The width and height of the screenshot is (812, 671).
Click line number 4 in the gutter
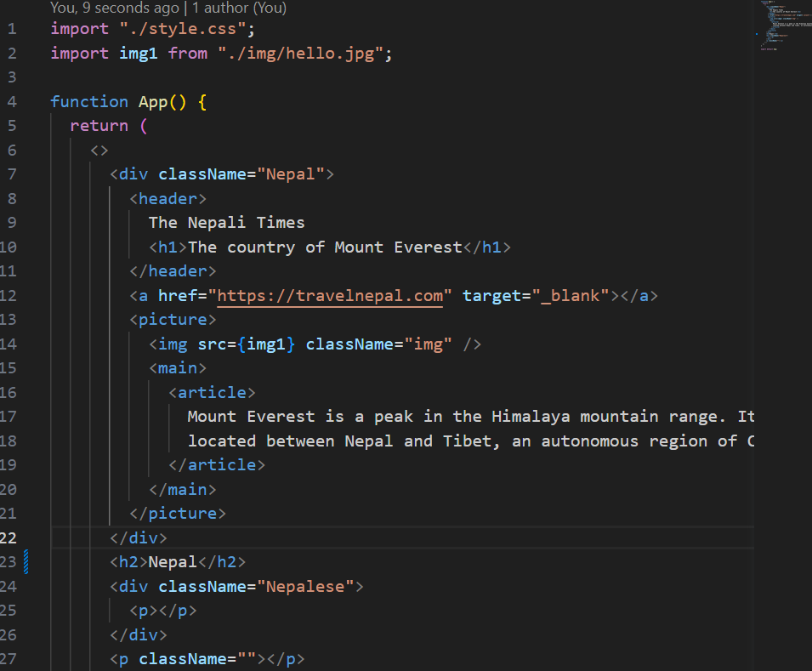click(x=12, y=101)
